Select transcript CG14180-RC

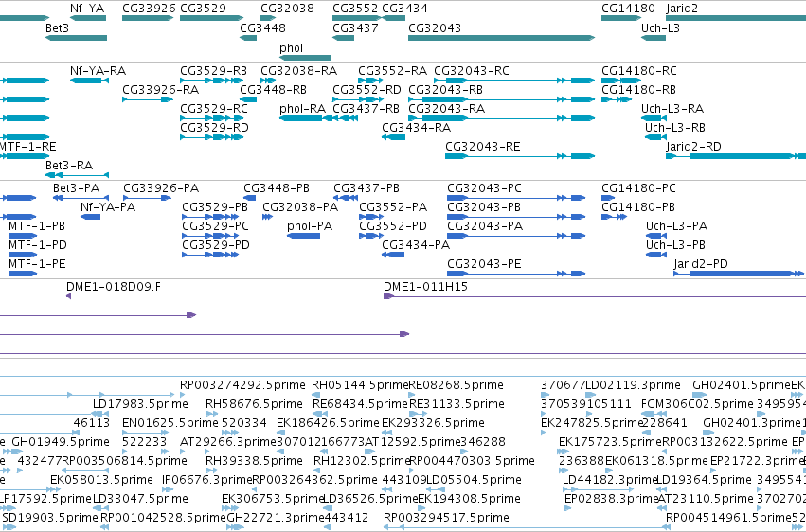pos(639,70)
